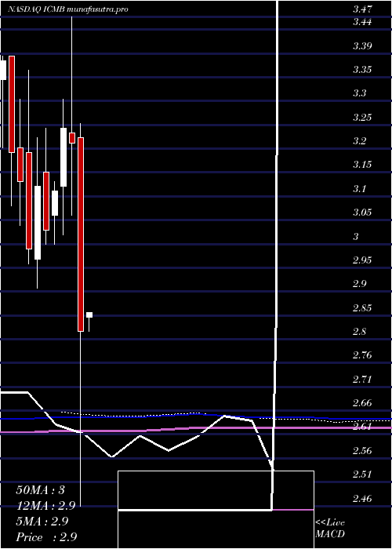Click the 2.95 price axis label
Screen dimensions: 392x549
click(x=362, y=260)
